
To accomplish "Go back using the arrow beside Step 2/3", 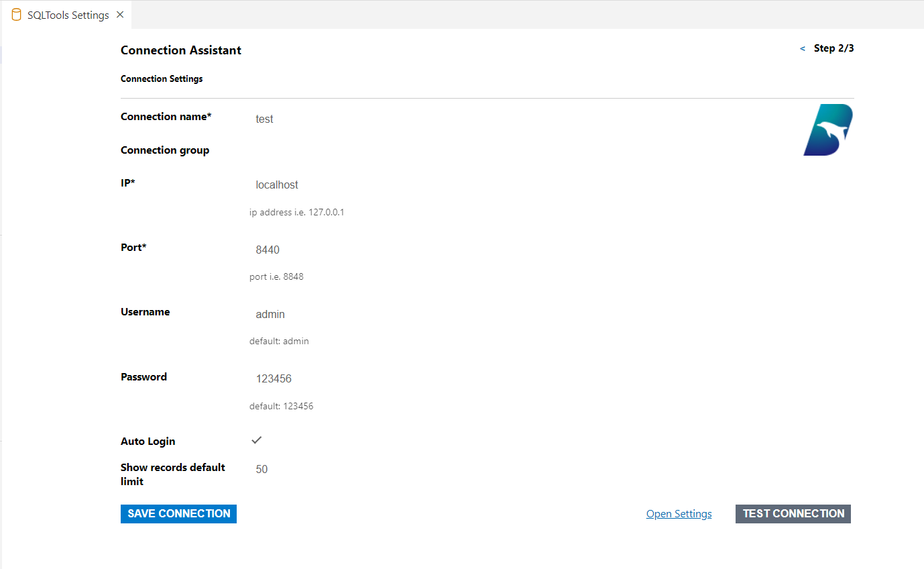I will click(803, 49).
